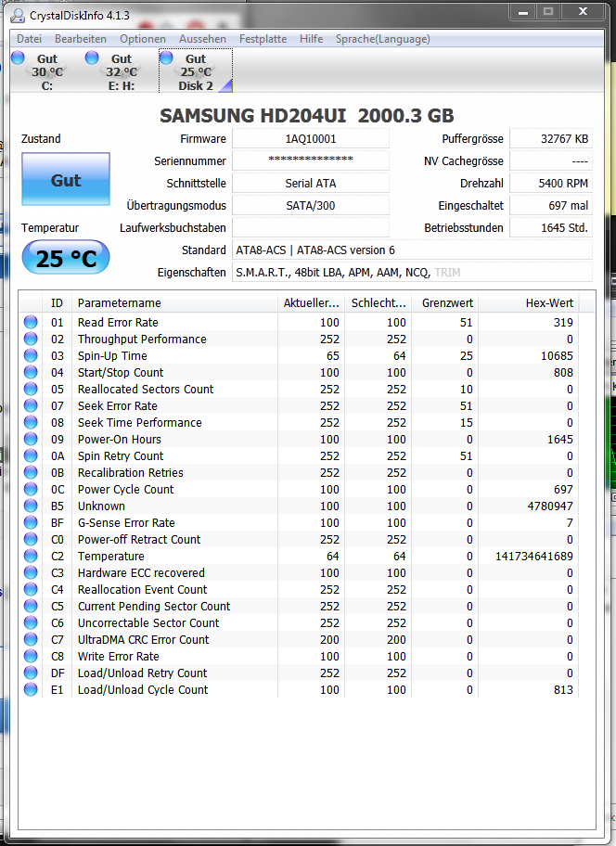Image resolution: width=616 pixels, height=846 pixels.
Task: Click the masked Seriennummer field
Action: point(311,160)
